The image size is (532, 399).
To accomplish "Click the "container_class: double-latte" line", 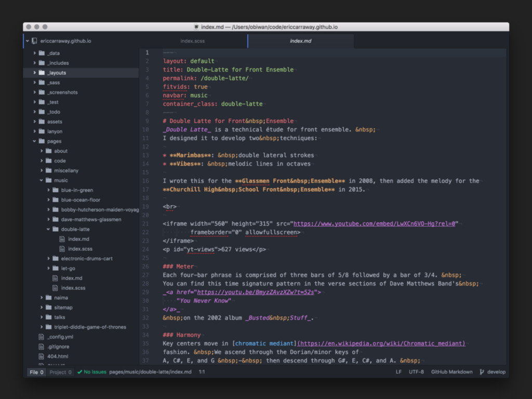I will click(x=212, y=104).
